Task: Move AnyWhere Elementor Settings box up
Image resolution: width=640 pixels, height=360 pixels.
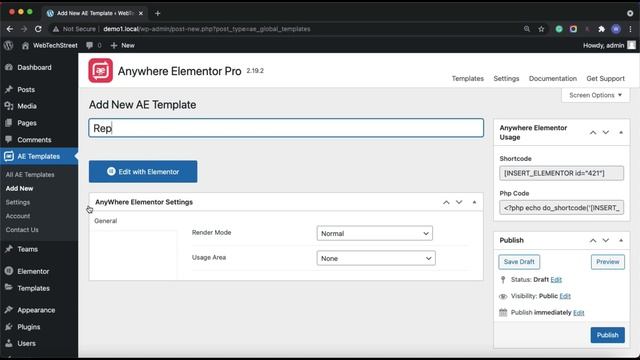Action: (x=446, y=202)
